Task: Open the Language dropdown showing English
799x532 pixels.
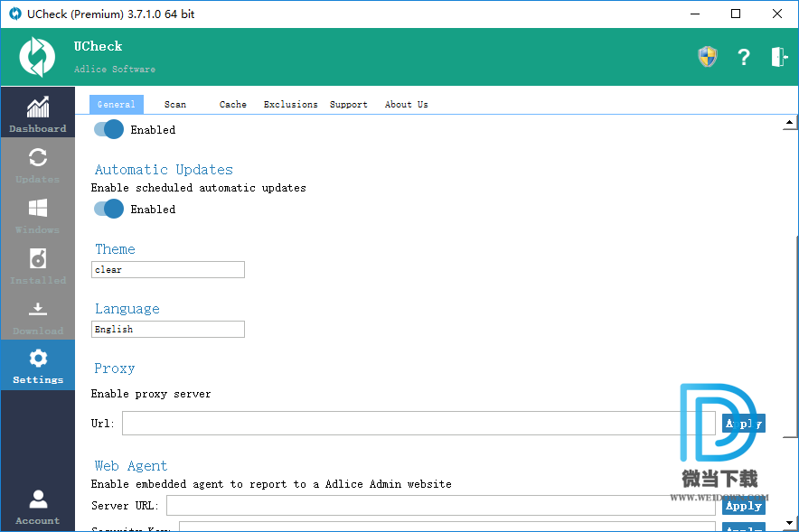Action: coord(168,329)
